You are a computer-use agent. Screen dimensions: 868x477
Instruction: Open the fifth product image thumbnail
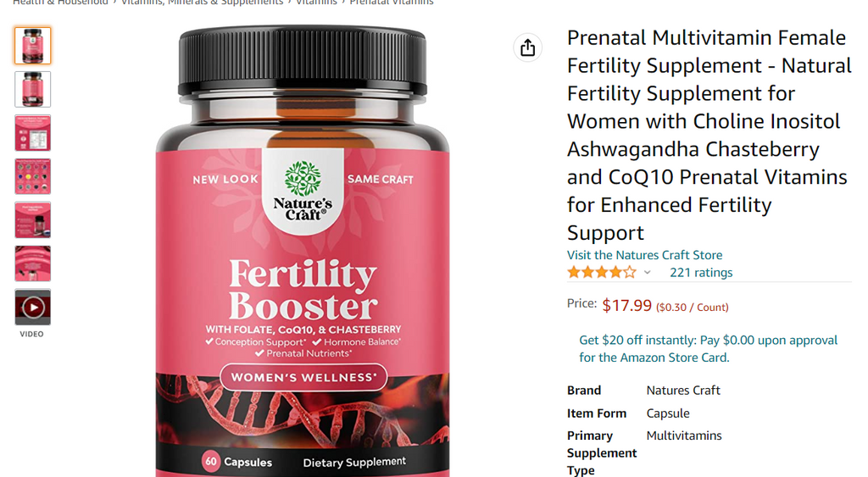(33, 220)
